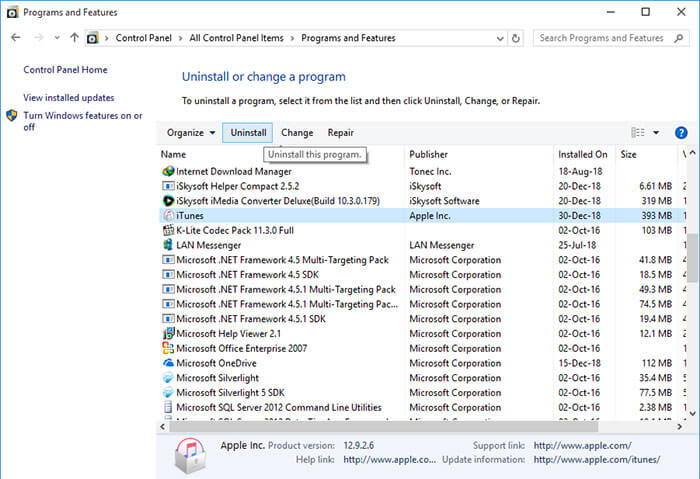Click the Microsoft OneDrive cloud icon
This screenshot has height=479, width=700.
tap(168, 363)
